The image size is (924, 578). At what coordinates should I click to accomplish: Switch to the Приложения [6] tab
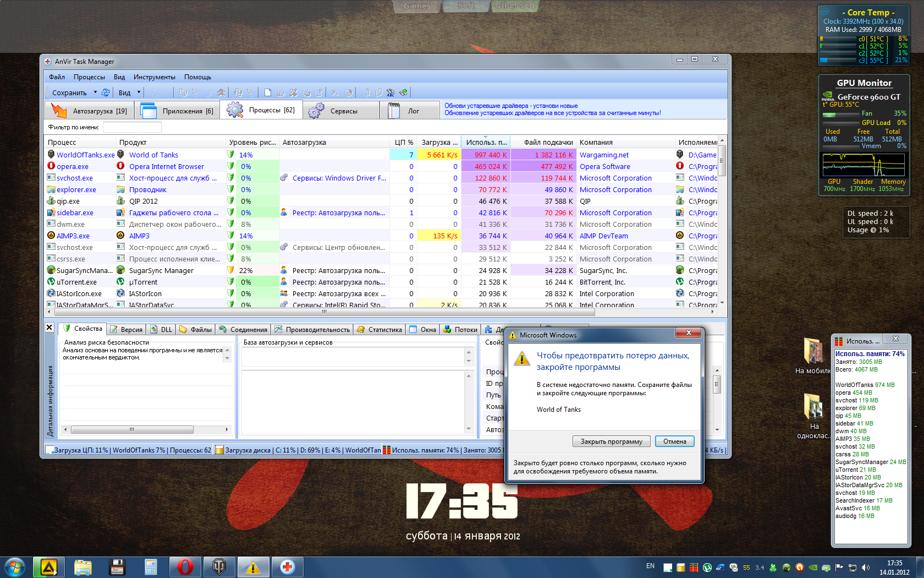[178, 111]
